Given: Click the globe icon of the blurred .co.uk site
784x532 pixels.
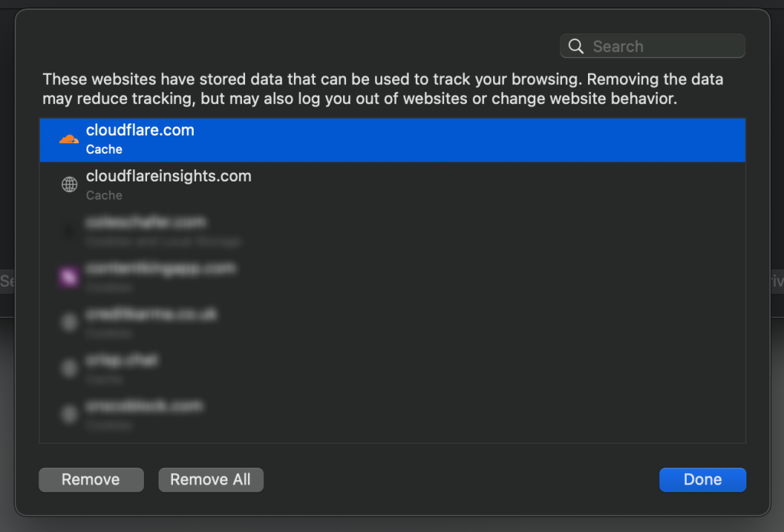Looking at the screenshot, I should click(69, 322).
